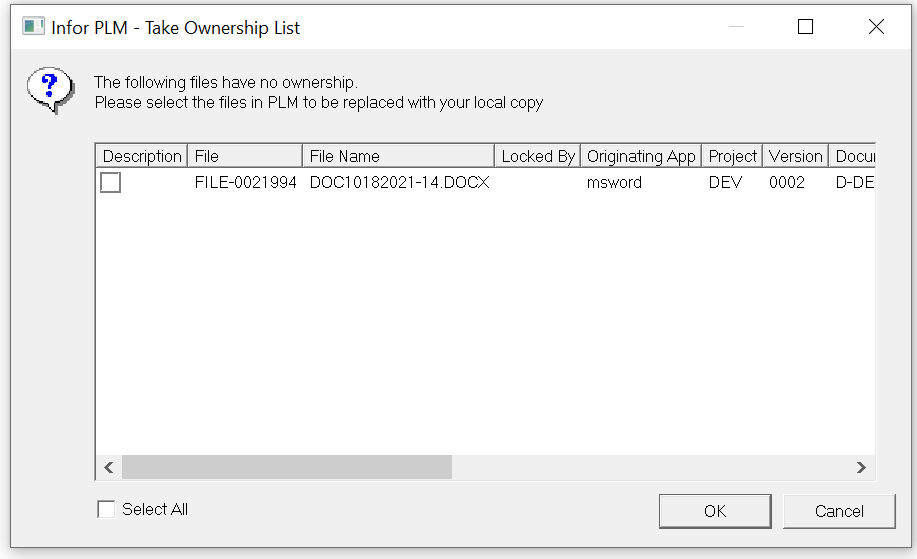
Task: Click the question mark help bubble icon
Action: point(50,90)
